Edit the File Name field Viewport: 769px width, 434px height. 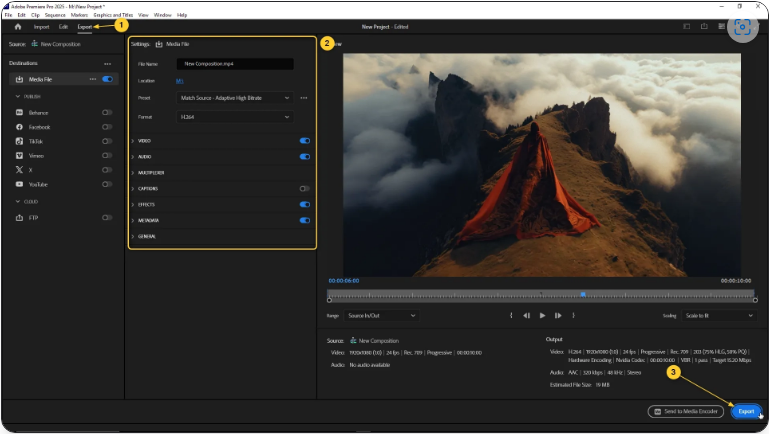click(x=235, y=64)
